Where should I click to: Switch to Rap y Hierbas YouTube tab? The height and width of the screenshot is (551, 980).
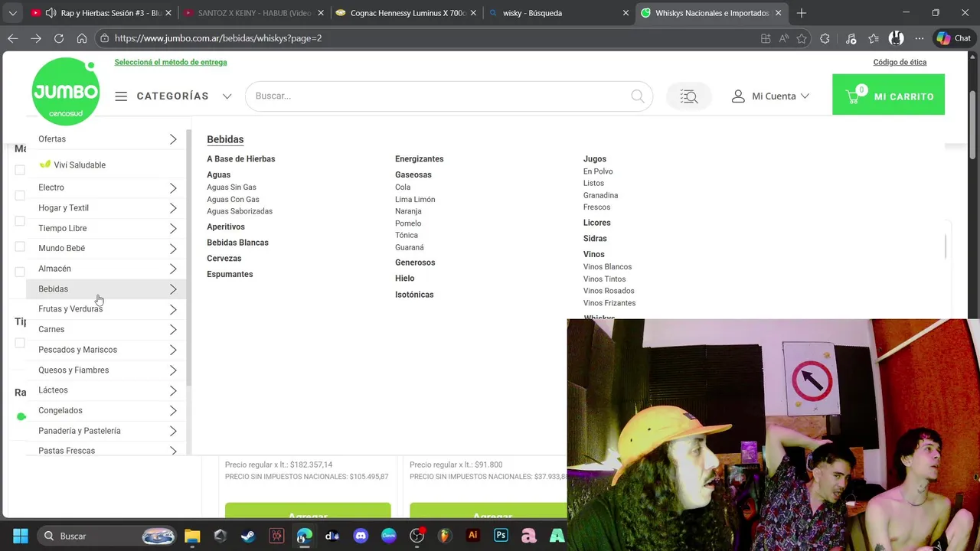pos(100,13)
